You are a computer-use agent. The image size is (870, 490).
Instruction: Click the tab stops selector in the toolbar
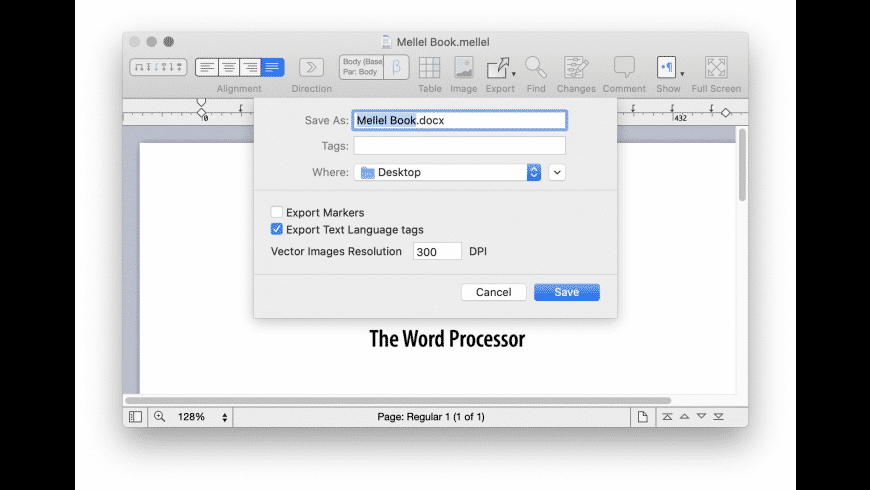tap(158, 67)
